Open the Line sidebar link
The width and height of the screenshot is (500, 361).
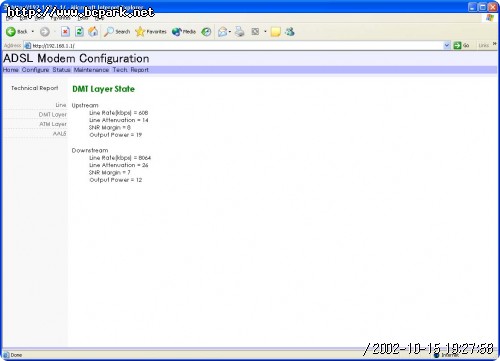pyautogui.click(x=61, y=105)
